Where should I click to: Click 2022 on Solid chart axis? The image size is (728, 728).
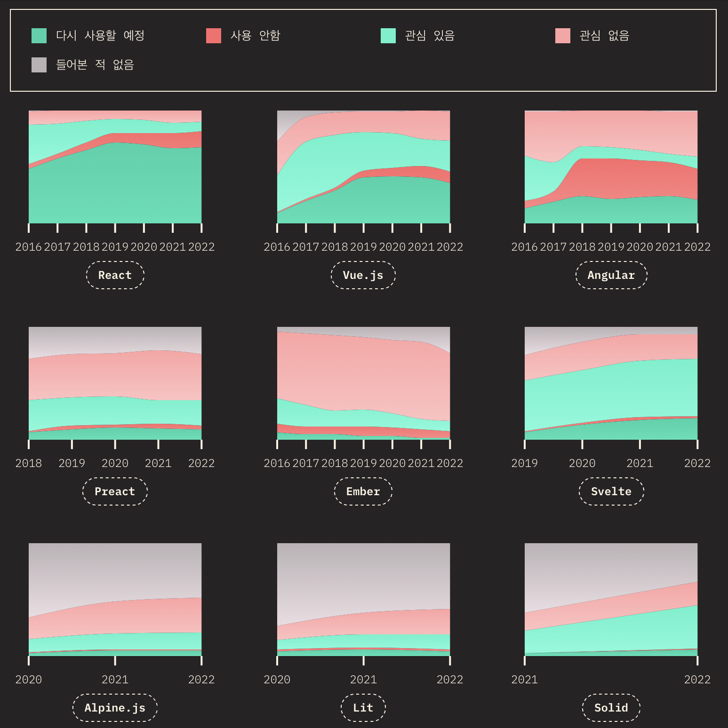click(697, 680)
